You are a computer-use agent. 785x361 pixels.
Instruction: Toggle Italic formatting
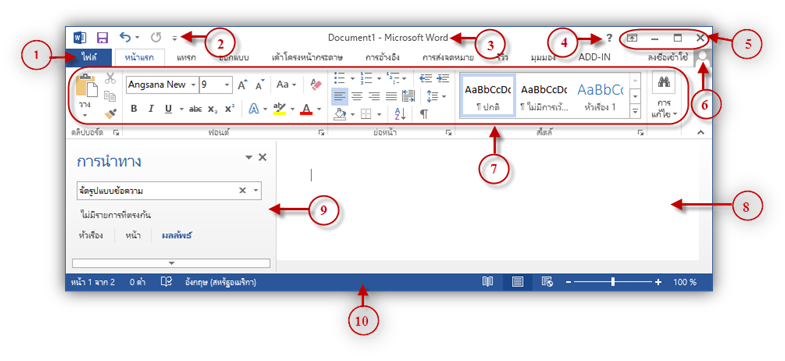click(x=151, y=109)
